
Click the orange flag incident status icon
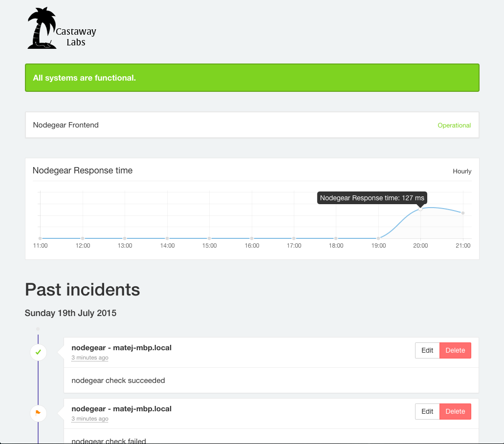(x=38, y=413)
